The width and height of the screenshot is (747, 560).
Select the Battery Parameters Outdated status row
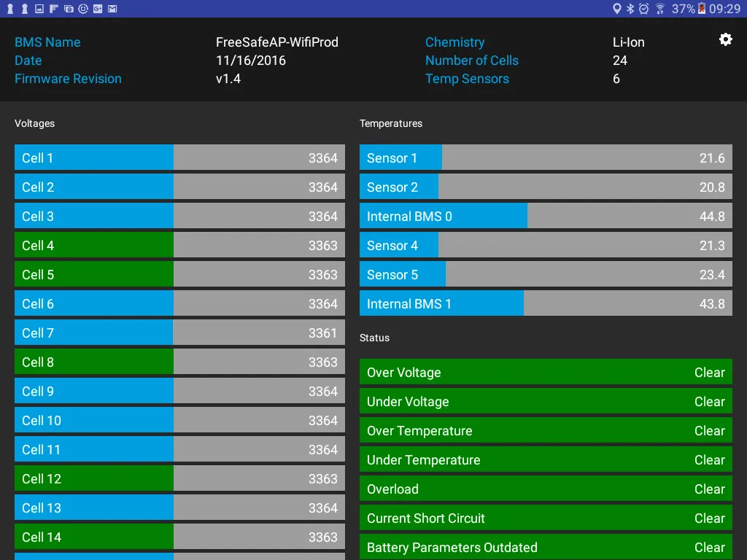tap(546, 547)
